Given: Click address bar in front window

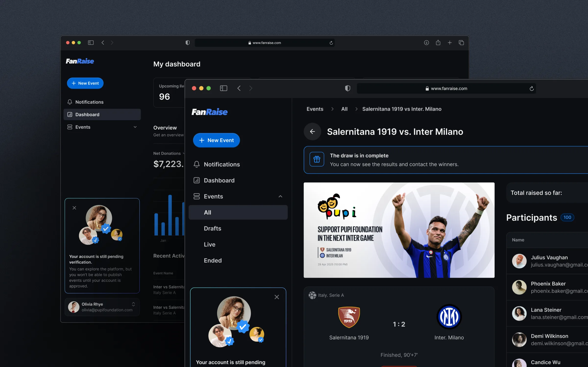Looking at the screenshot, I should [x=446, y=88].
